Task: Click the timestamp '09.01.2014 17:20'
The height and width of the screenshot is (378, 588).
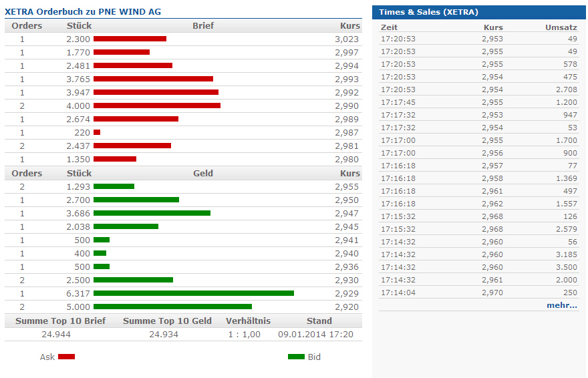Action: pos(315,334)
